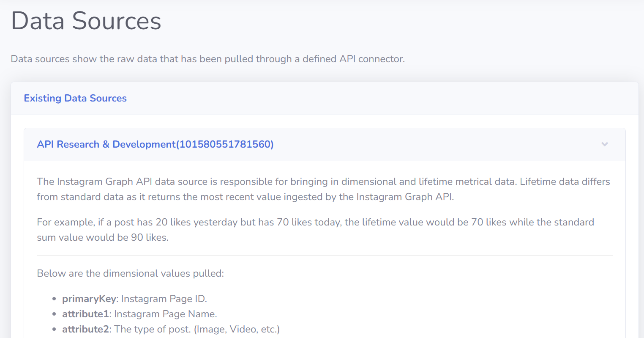644x338 pixels.
Task: Click the 'Instagram Page Name.' description
Action: 166,314
